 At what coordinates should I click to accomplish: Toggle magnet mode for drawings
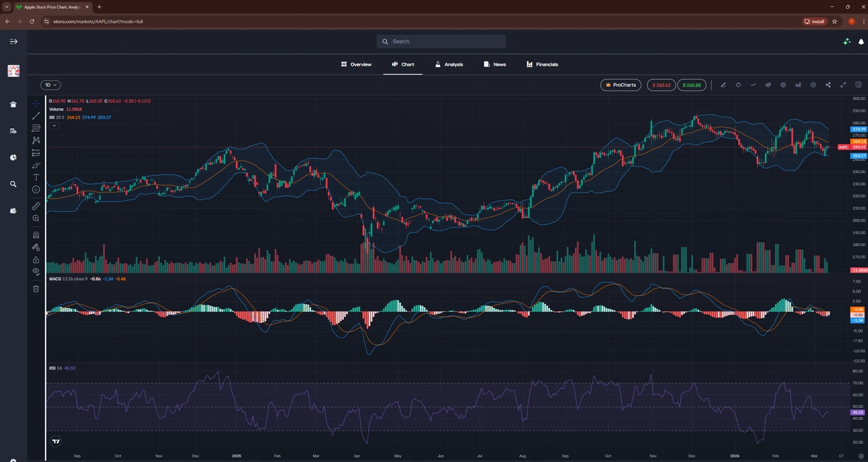coord(36,235)
